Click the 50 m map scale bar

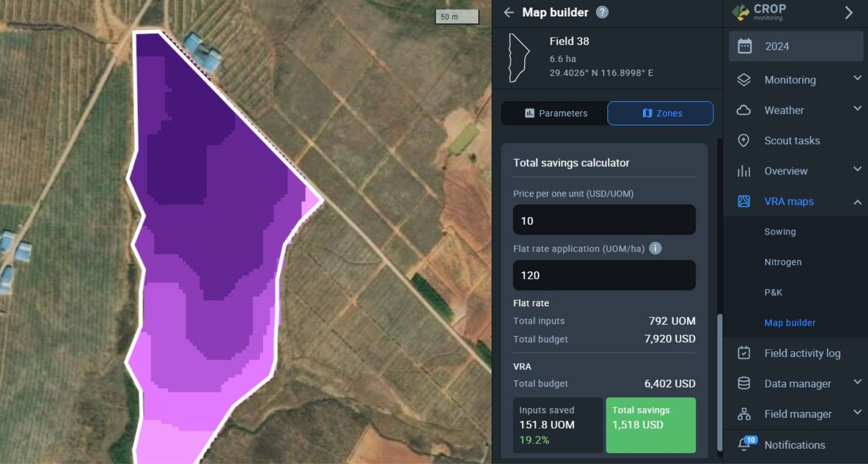(457, 16)
